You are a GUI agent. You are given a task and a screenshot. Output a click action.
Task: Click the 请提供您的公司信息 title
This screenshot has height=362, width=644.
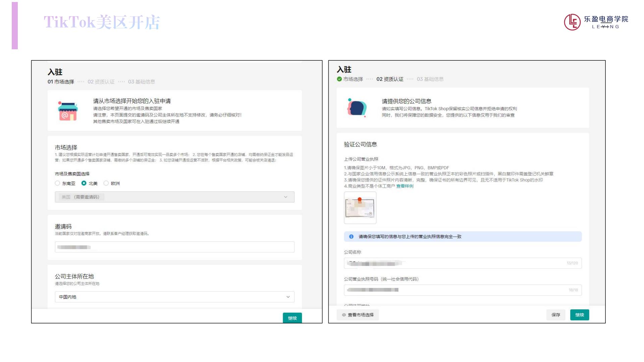[x=407, y=101]
